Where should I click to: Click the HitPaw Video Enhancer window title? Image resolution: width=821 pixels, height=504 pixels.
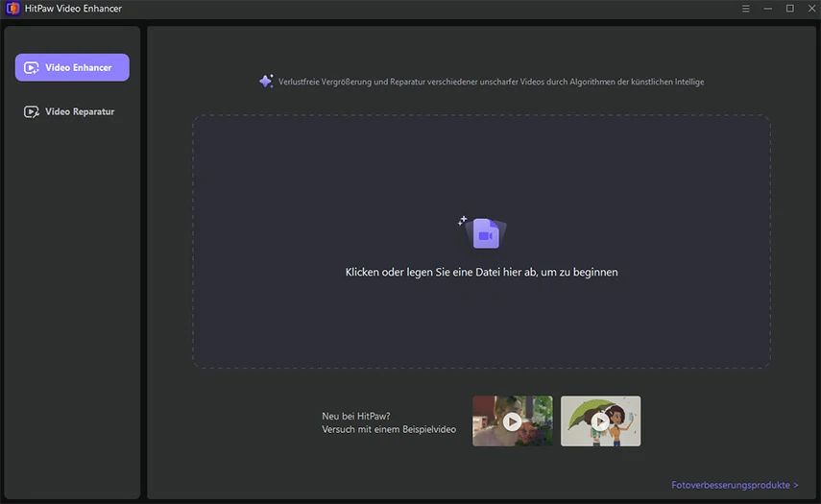(73, 9)
